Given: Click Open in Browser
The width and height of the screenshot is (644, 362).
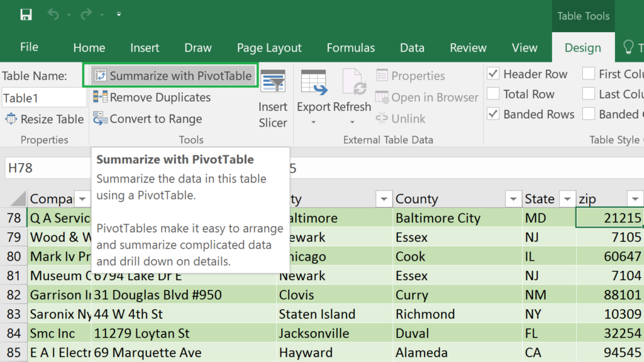Looking at the screenshot, I should pos(427,97).
